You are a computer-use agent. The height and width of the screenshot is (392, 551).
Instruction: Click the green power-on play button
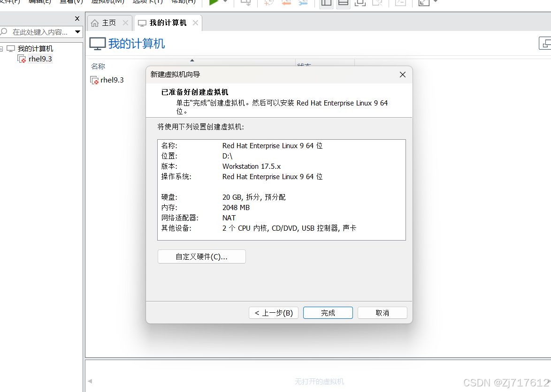tap(213, 2)
